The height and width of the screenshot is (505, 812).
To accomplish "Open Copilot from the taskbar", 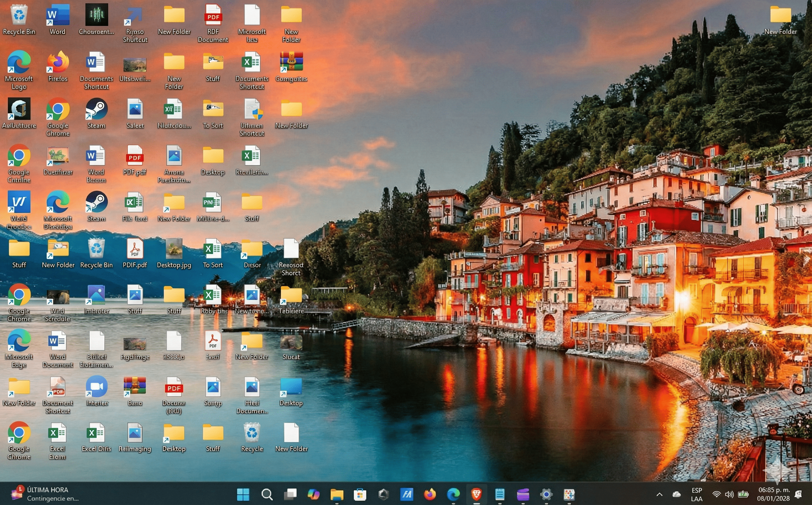I will coord(313,494).
